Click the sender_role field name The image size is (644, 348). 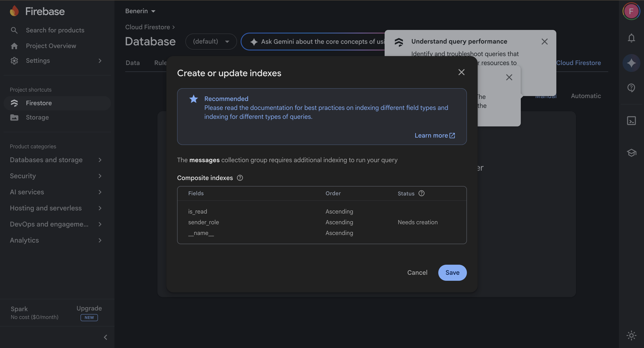(x=203, y=222)
